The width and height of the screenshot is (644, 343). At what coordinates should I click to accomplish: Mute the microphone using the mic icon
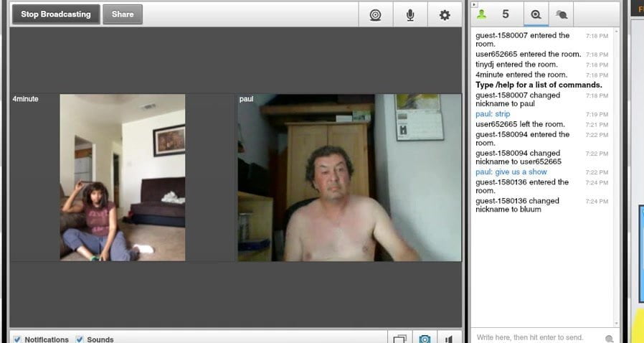pos(410,14)
